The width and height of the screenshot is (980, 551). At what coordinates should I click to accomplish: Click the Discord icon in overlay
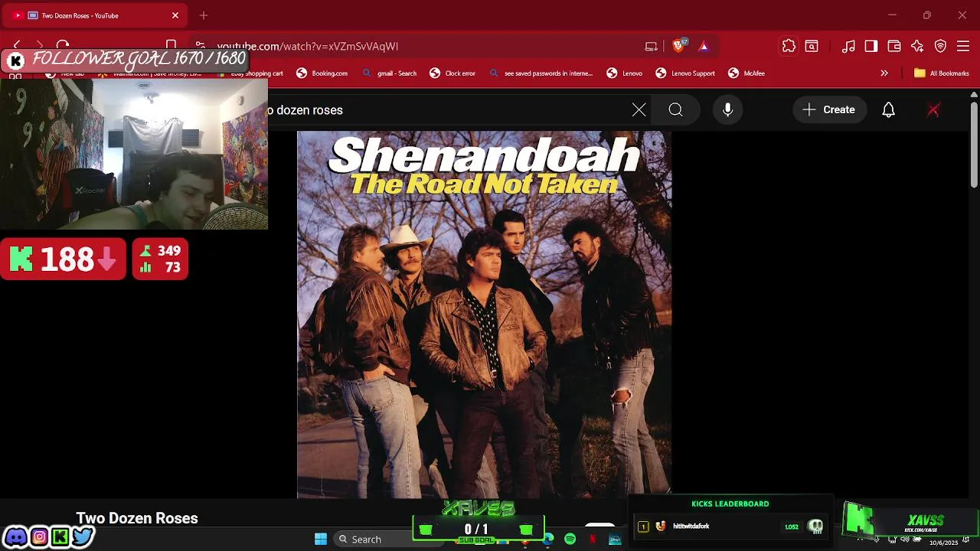coord(15,536)
